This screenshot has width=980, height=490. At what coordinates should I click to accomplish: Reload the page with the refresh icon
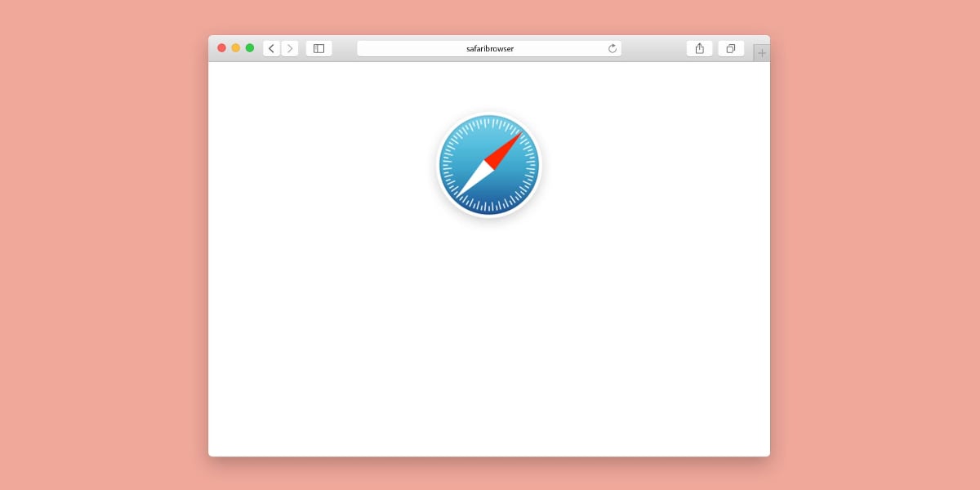612,48
